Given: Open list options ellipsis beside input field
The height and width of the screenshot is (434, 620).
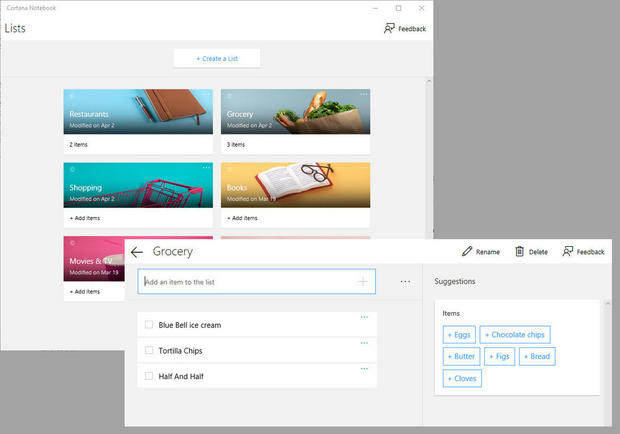Looking at the screenshot, I should [405, 281].
